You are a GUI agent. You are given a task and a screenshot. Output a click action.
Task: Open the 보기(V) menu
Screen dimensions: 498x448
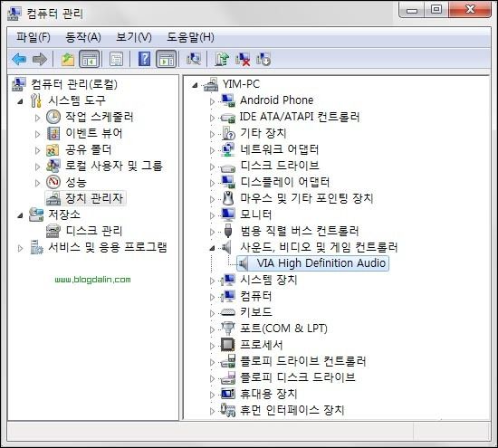coord(134,37)
